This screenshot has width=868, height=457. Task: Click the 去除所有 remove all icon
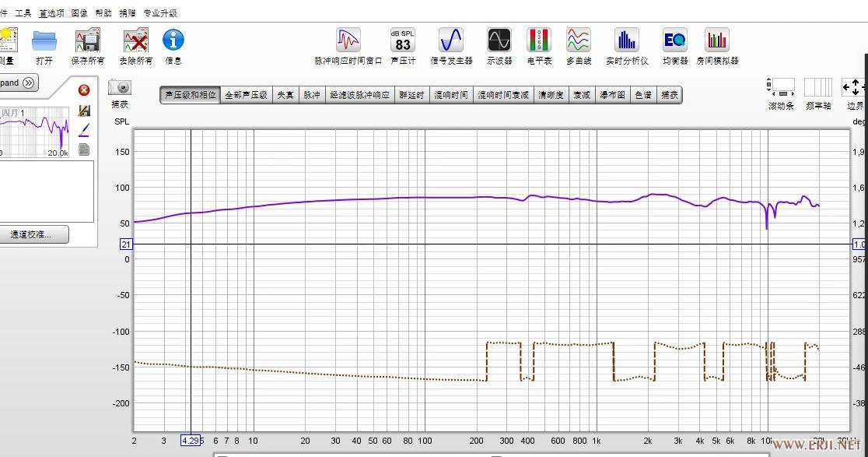point(135,40)
